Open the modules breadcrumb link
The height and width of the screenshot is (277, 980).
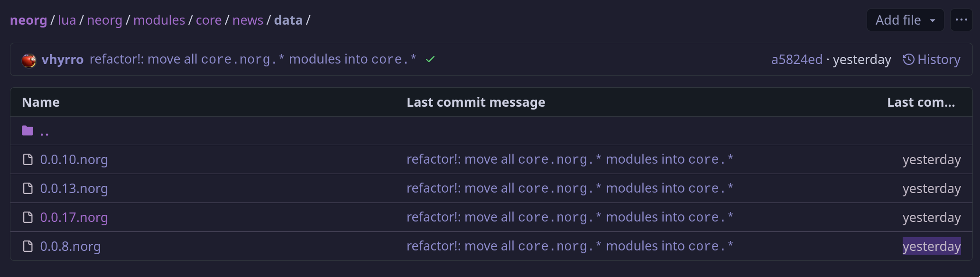159,20
